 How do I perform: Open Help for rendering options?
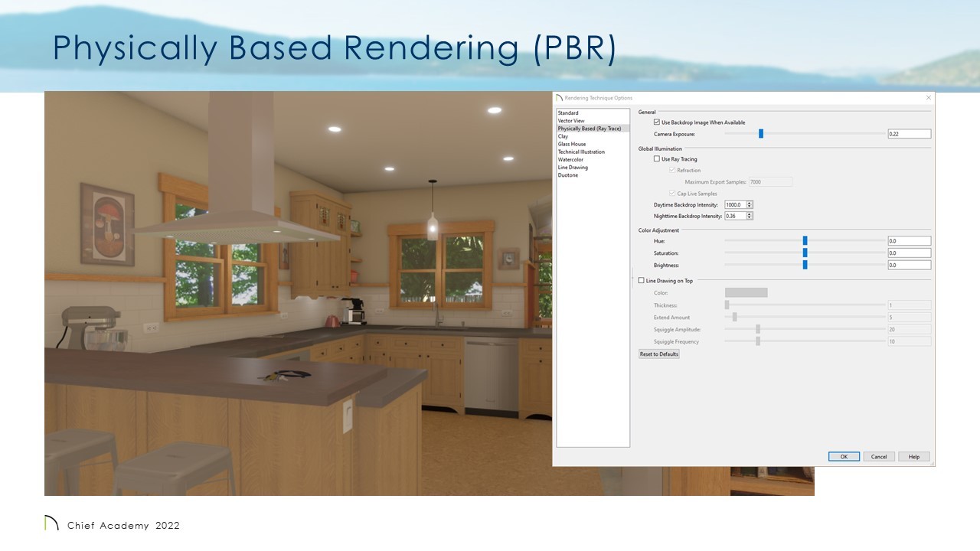click(913, 457)
